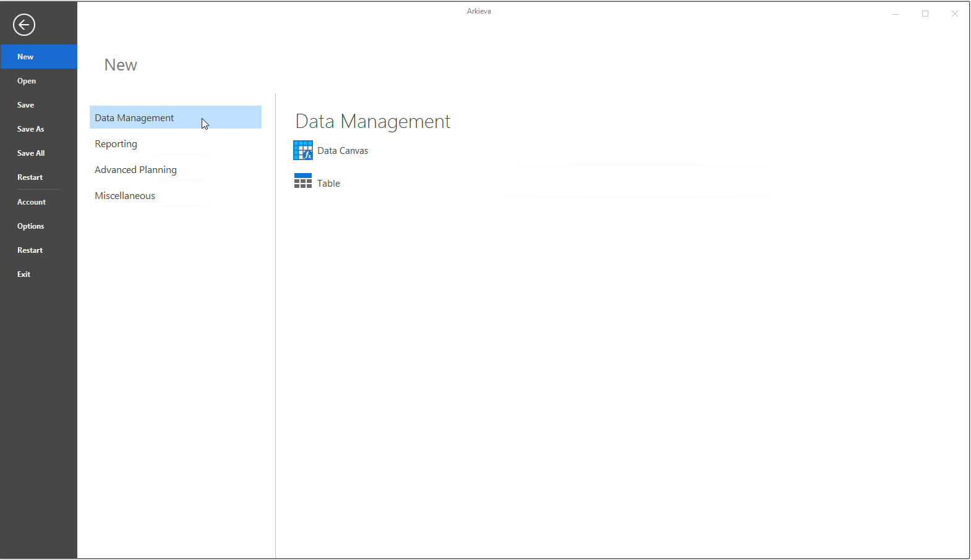This screenshot has width=971, height=560.
Task: Create a new Table
Action: point(328,184)
